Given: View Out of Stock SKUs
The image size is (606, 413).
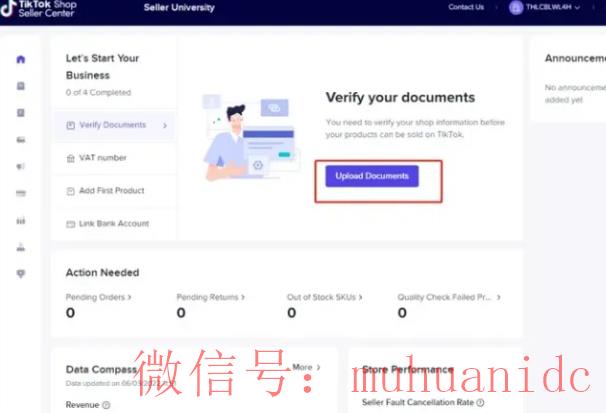Looking at the screenshot, I should (x=325, y=297).
